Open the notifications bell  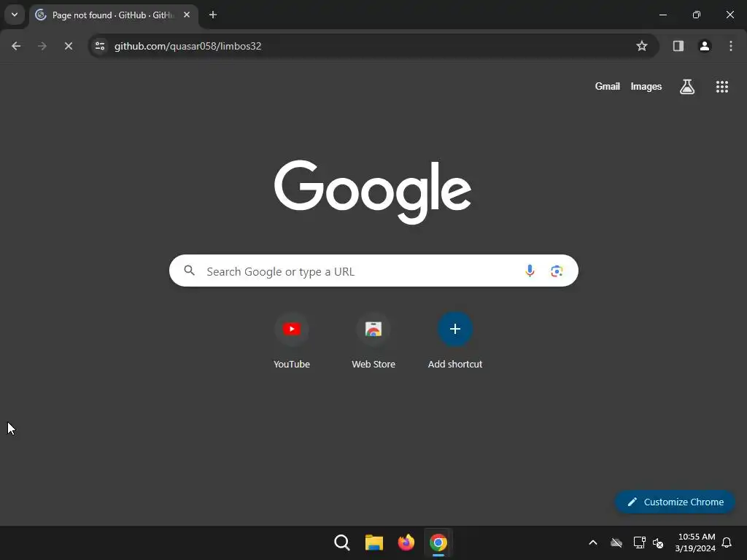coord(727,542)
